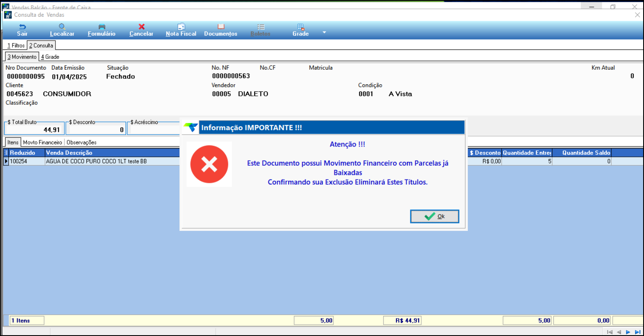Click the disabled Boletos toolbar item

click(260, 30)
